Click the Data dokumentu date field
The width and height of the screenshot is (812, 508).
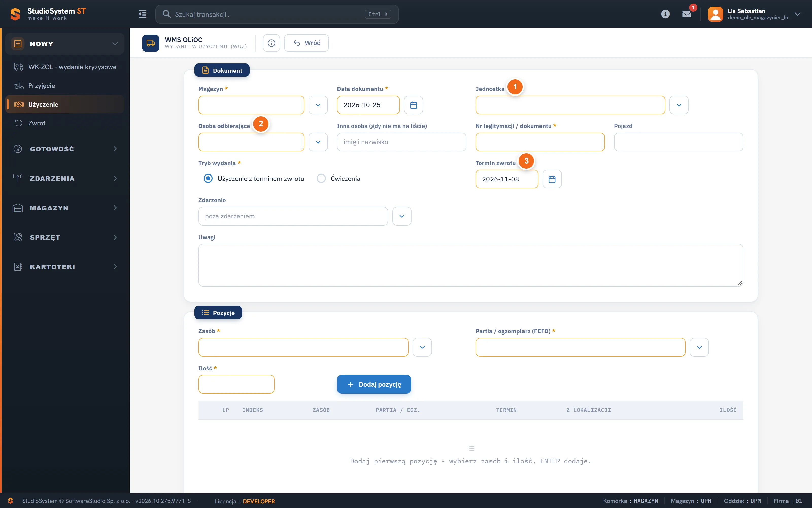tap(368, 105)
